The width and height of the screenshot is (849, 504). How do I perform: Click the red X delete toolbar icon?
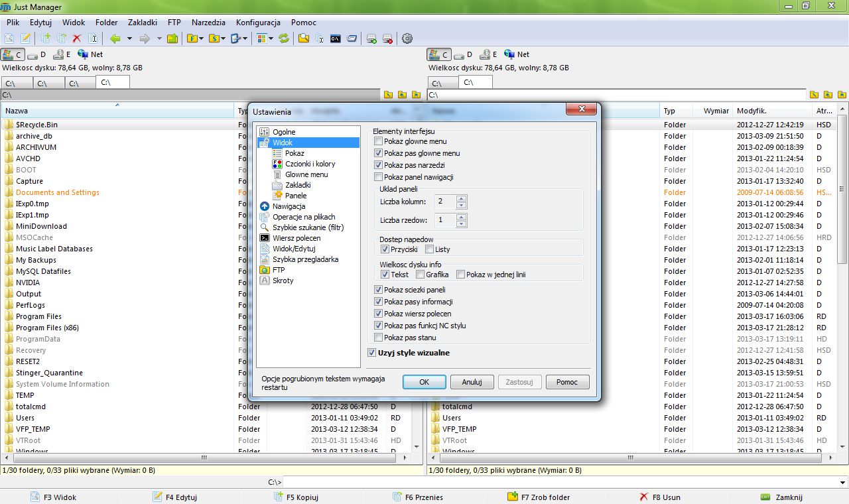pos(77,38)
